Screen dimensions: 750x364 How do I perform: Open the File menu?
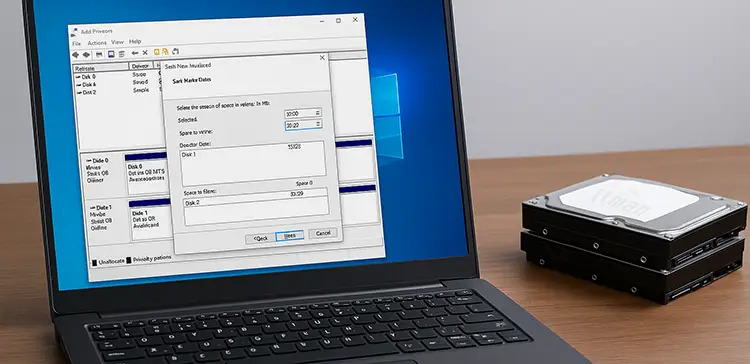pos(77,44)
